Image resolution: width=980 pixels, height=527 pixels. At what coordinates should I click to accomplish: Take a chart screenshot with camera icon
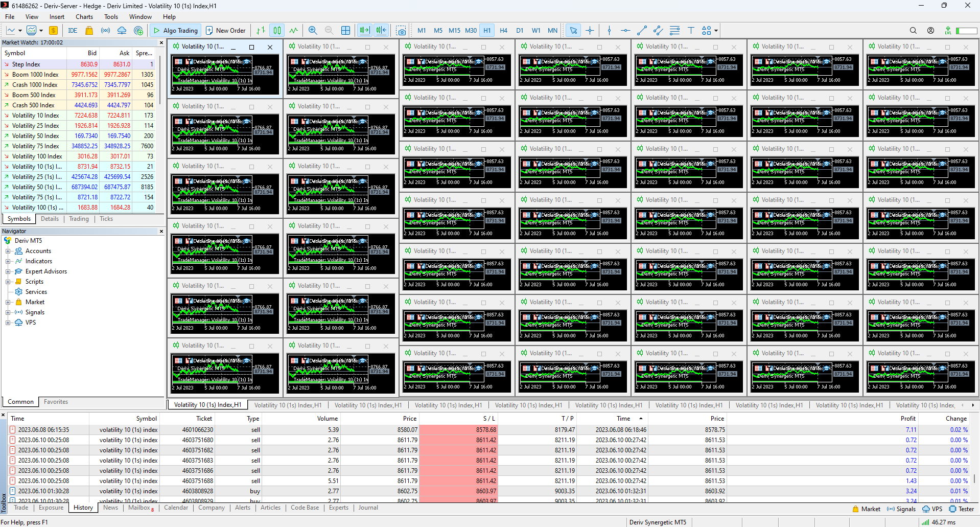coord(402,31)
